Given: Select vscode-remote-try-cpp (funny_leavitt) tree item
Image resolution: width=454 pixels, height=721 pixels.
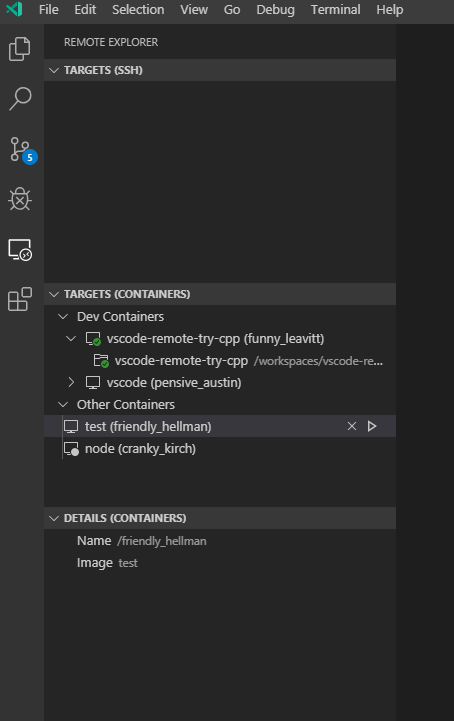Looking at the screenshot, I should [x=220, y=339].
